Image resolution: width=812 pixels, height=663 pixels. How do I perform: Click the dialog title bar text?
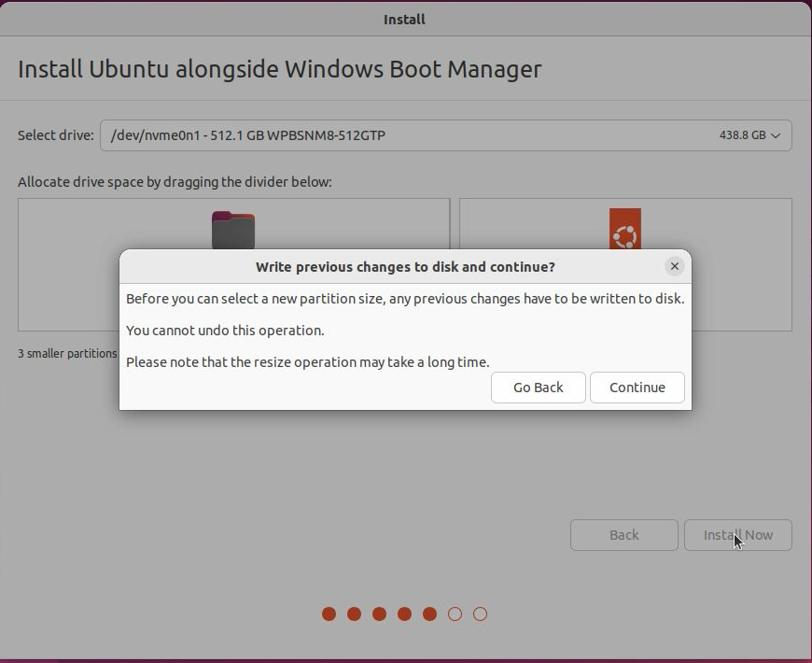[x=405, y=267]
